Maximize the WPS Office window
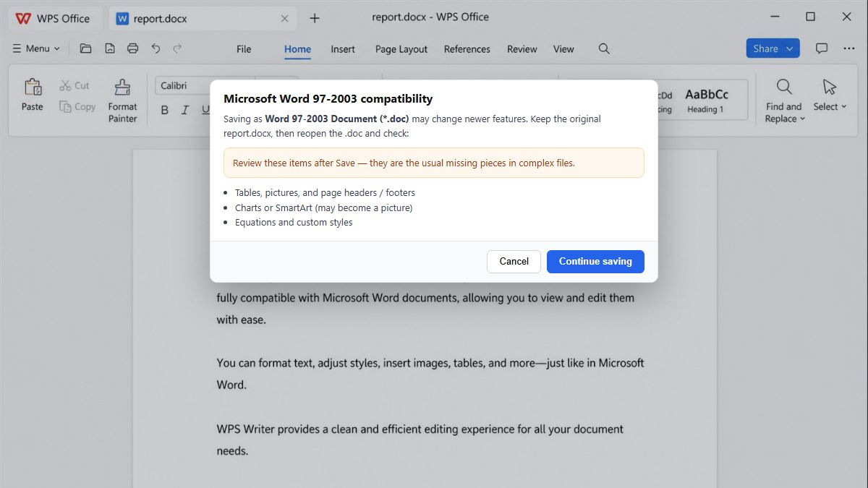 click(x=811, y=17)
